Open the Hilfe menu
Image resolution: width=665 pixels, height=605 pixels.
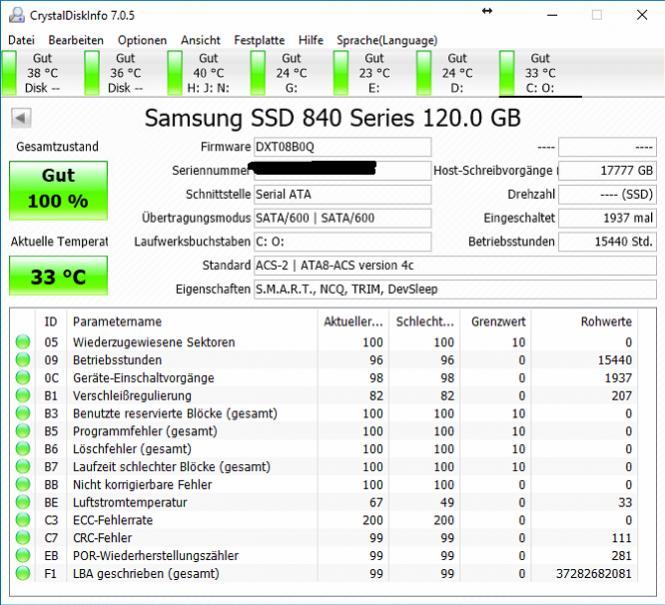pos(311,40)
